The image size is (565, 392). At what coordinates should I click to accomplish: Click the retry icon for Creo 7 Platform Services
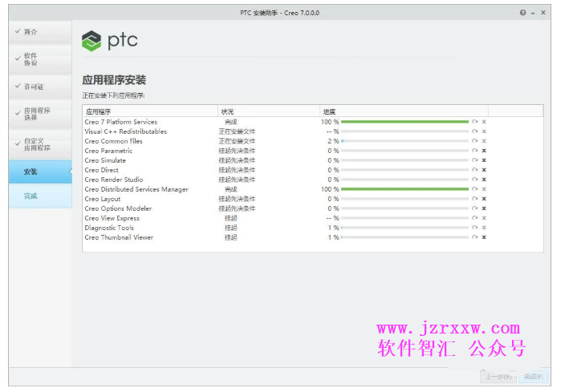[475, 122]
